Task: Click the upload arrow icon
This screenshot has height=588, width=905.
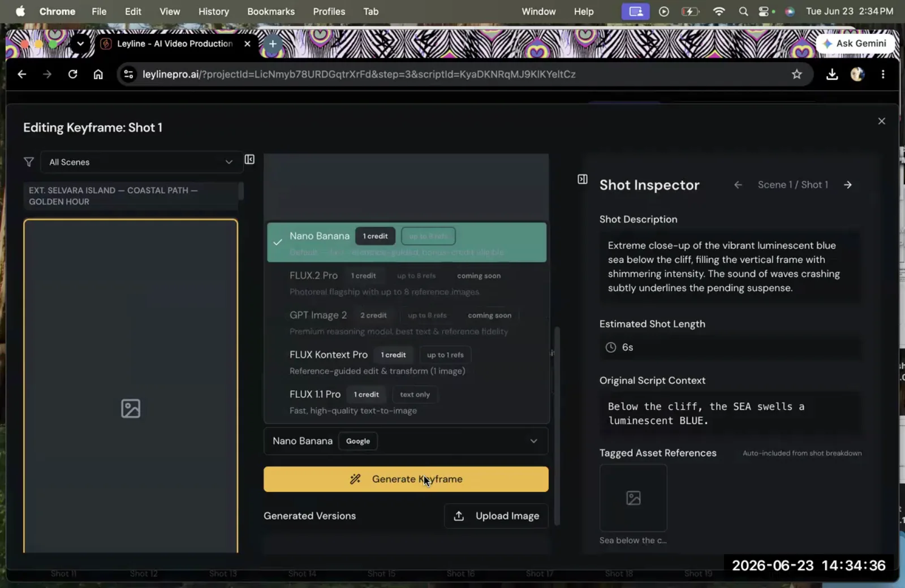Action: point(459,516)
